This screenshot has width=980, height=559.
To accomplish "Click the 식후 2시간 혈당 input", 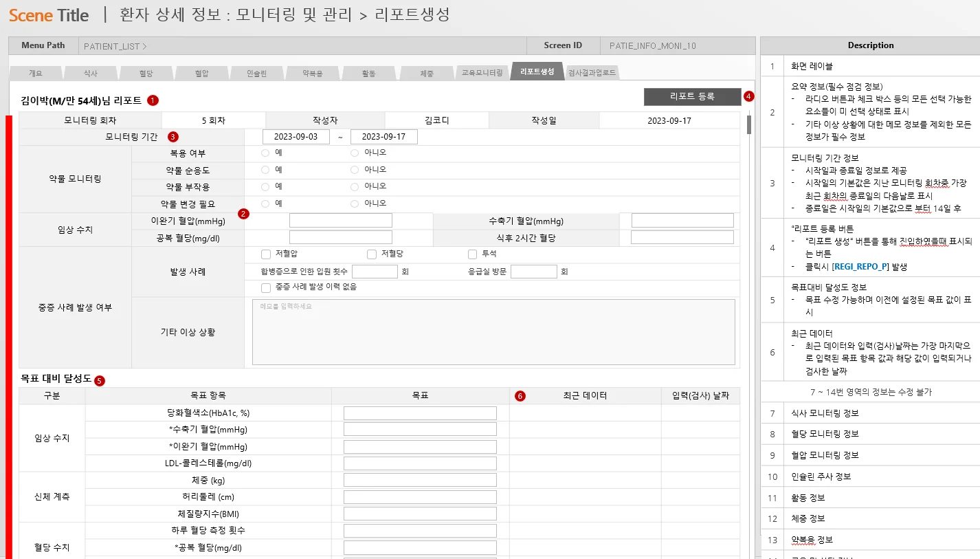I will point(682,237).
